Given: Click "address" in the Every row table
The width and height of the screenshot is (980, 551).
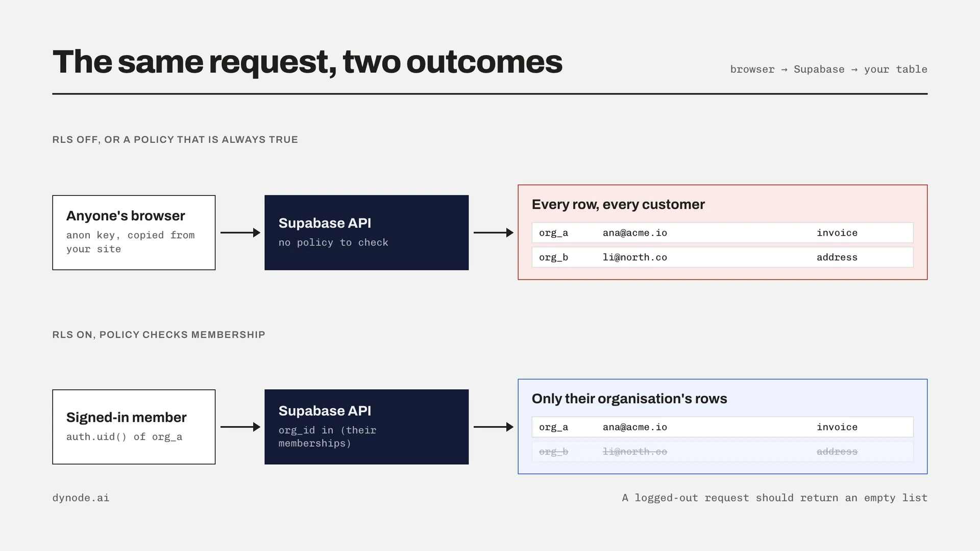Looking at the screenshot, I should click(x=837, y=258).
